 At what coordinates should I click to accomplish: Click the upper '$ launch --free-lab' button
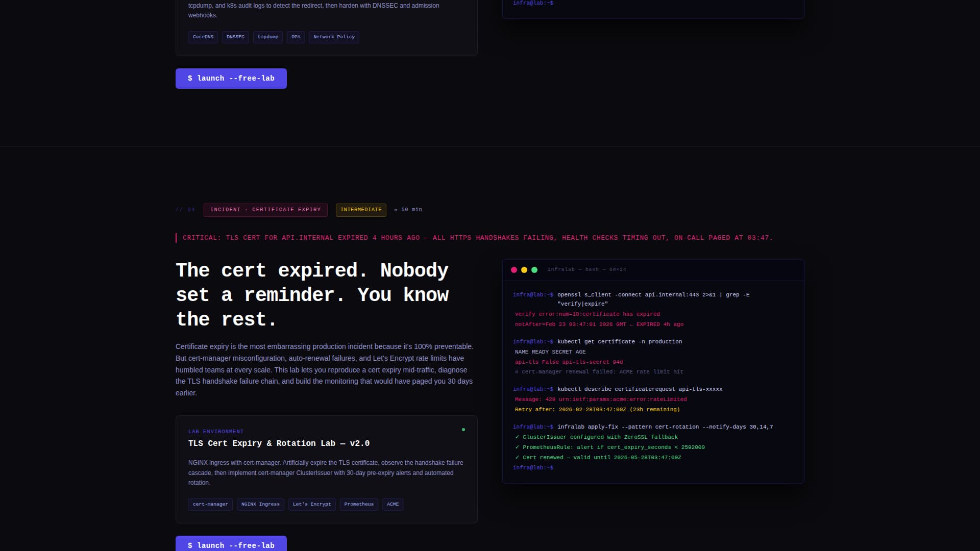[x=231, y=79]
